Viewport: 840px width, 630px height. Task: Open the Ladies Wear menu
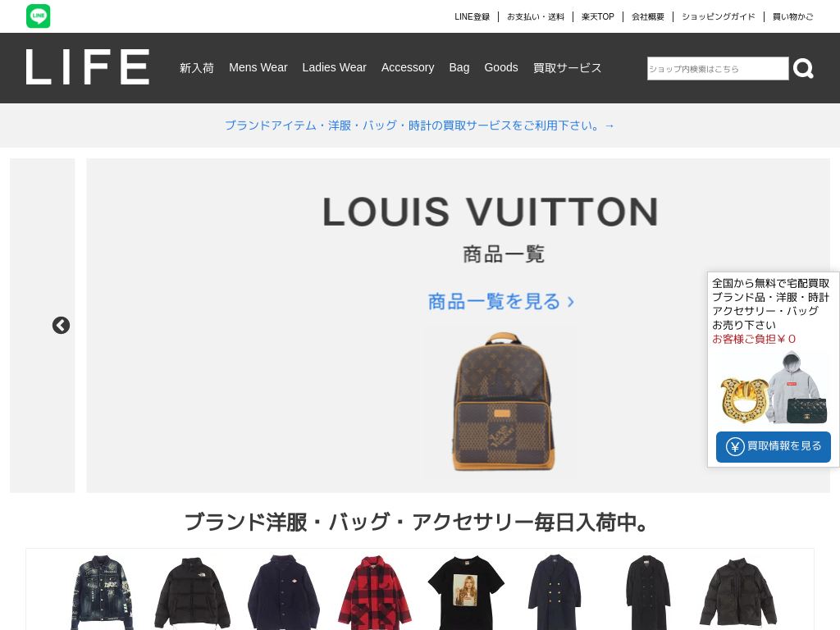pos(335,67)
